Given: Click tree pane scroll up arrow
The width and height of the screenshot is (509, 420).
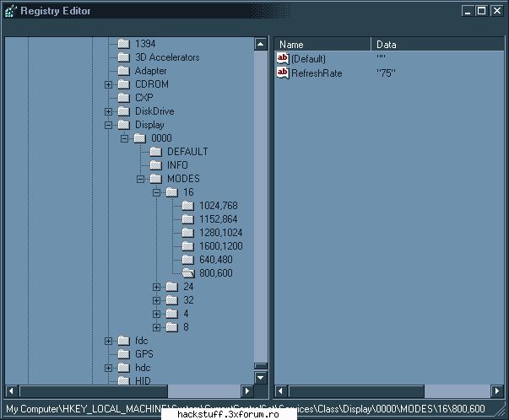Looking at the screenshot, I should click(x=261, y=44).
